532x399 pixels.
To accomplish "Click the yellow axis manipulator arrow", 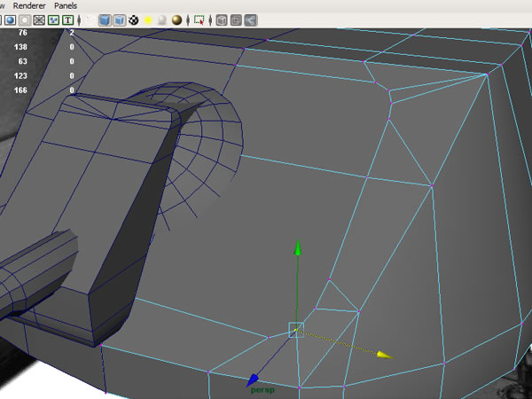I will point(384,355).
